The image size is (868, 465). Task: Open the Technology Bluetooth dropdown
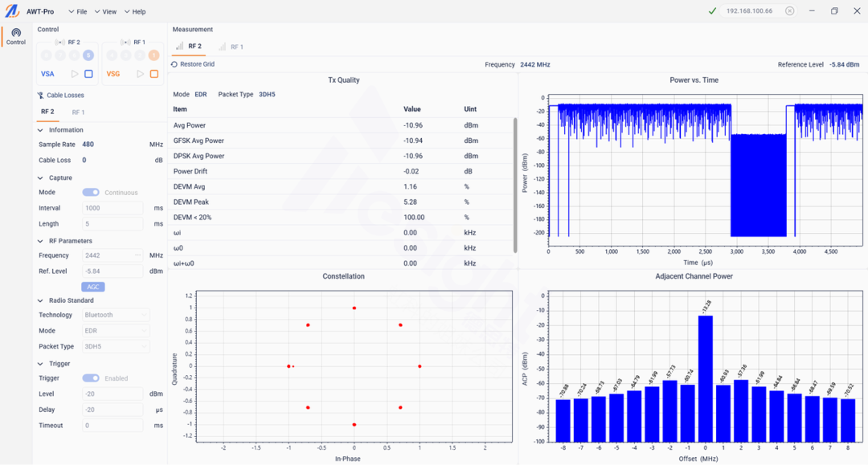(x=116, y=315)
